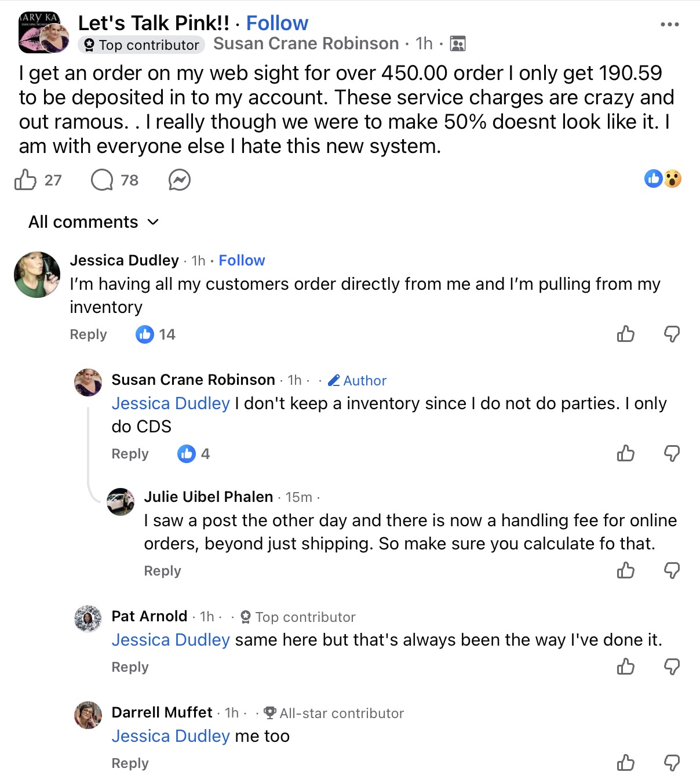Viewport: 700px width, 783px height.
Task: Thumbs-down Jessica Dudley's inventory comment
Action: tap(672, 334)
